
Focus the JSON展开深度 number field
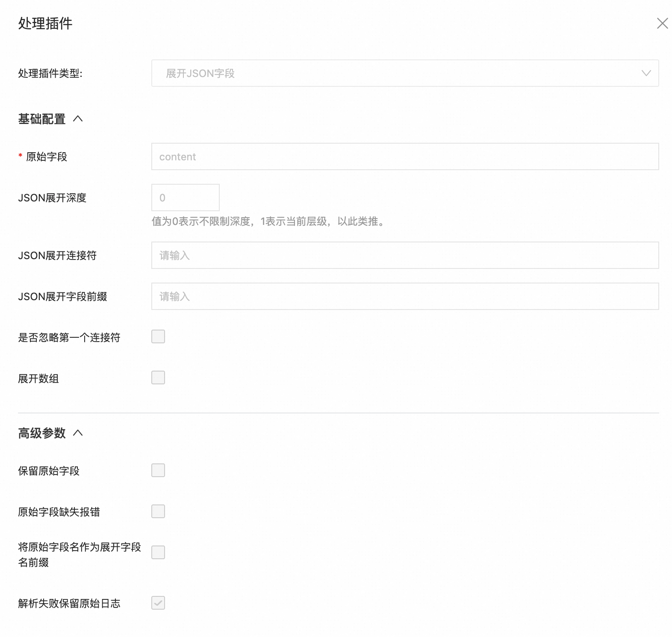pyautogui.click(x=185, y=198)
